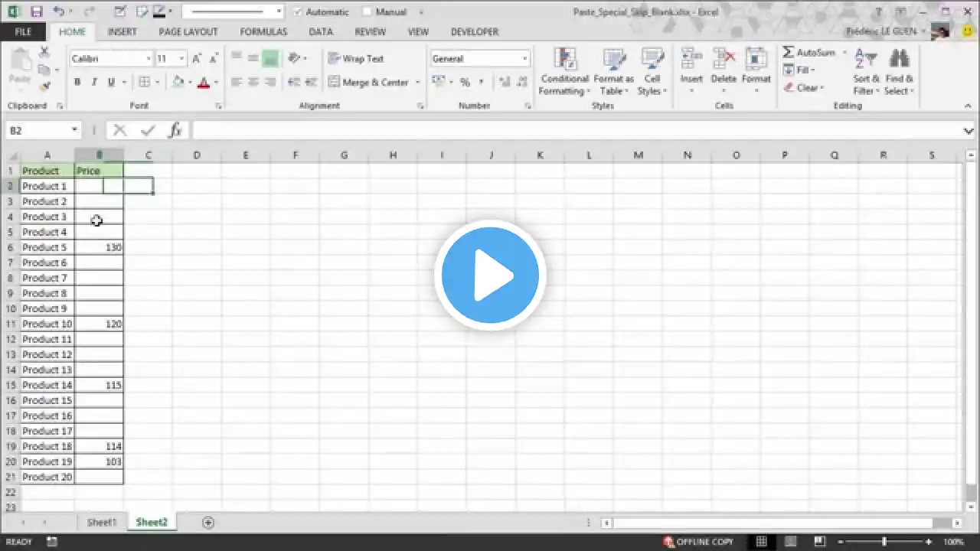Open the line style dropdown in quick access toolbar
This screenshot has height=551, width=980.
pos(279,12)
